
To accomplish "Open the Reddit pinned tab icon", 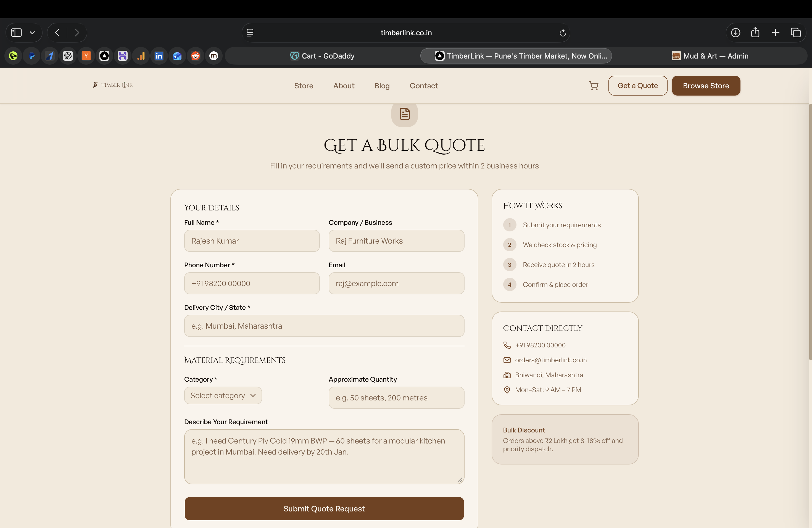I will (x=196, y=56).
